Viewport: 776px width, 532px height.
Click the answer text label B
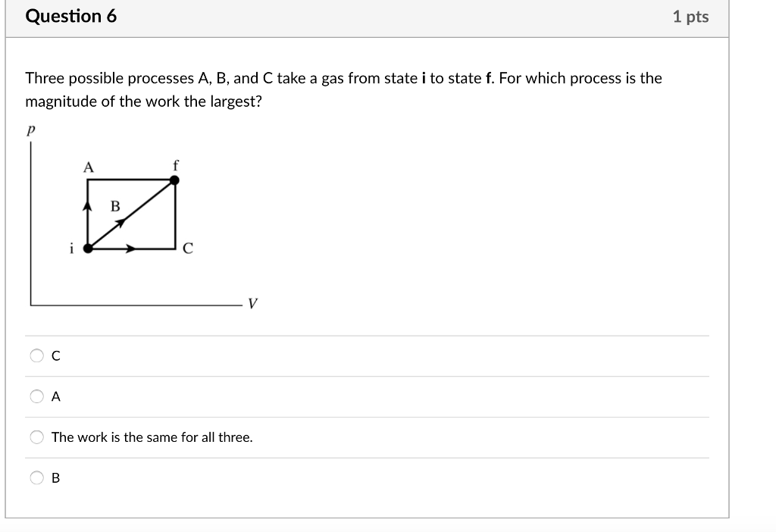coord(54,477)
